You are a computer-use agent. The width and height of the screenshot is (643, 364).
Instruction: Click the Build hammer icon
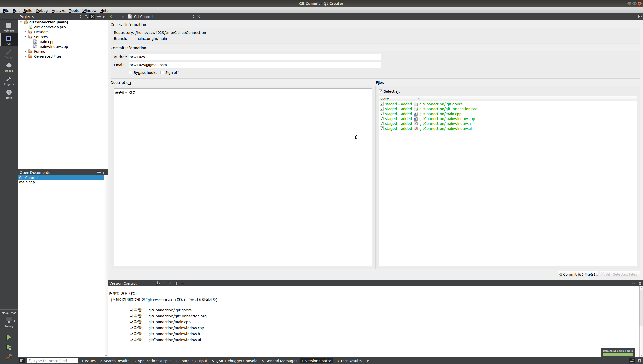(x=9, y=357)
